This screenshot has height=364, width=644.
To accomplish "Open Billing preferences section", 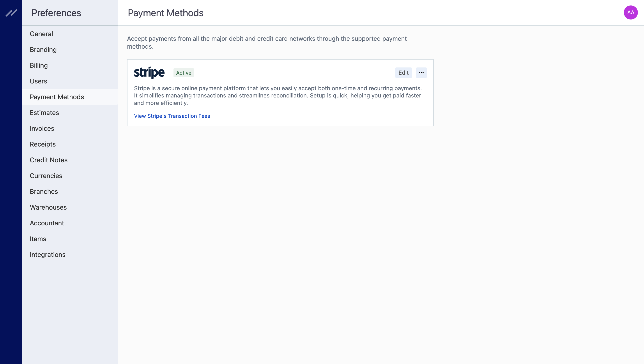I will coord(39,65).
